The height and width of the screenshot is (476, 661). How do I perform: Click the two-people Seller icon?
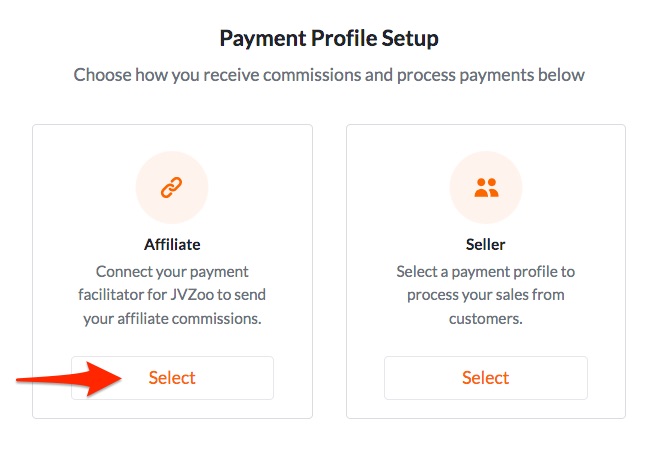486,188
